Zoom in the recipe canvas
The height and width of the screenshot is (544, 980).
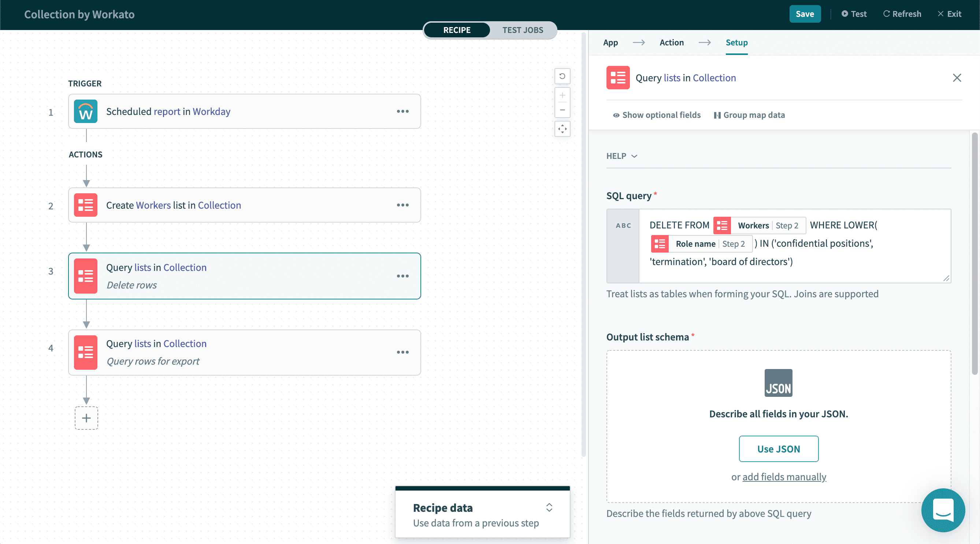pyautogui.click(x=562, y=95)
